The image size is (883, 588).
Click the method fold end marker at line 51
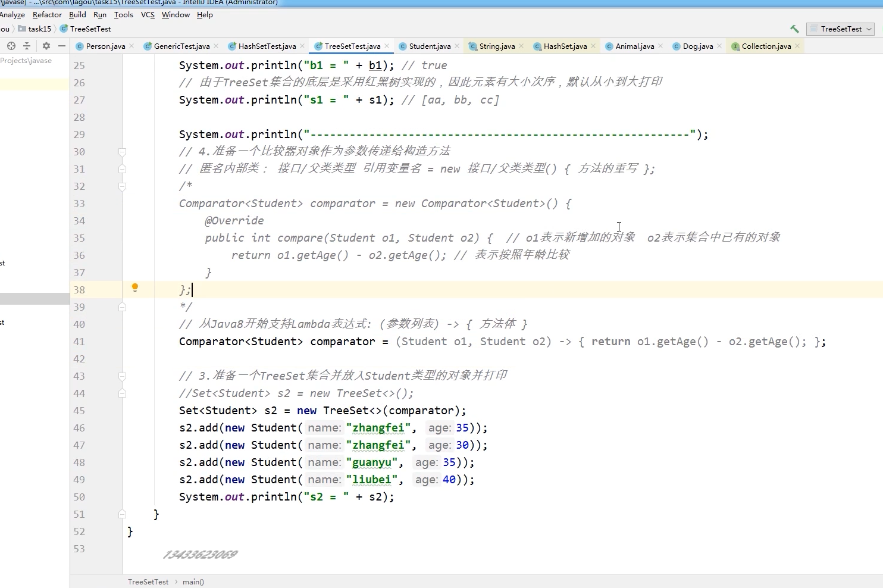click(x=122, y=514)
